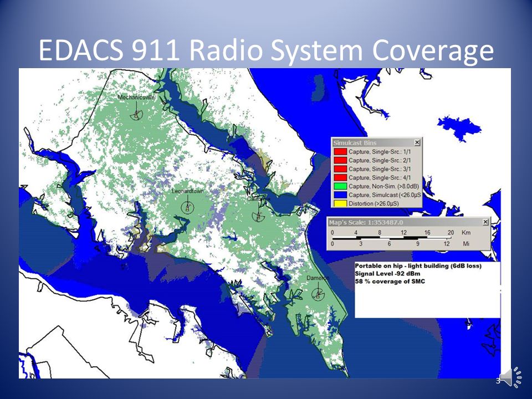Click 'Distortion (>26.0µS)' legend text

pyautogui.click(x=374, y=203)
